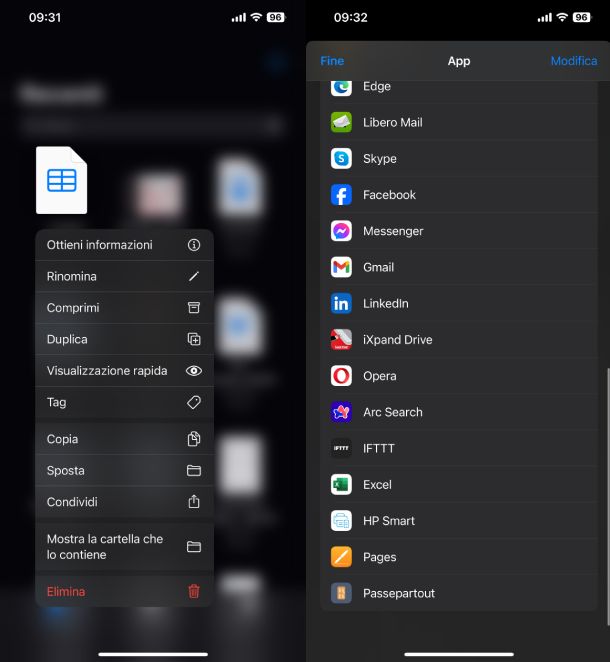The height and width of the screenshot is (662, 610).
Task: Tap Modifica to edit the App list
Action: (574, 61)
